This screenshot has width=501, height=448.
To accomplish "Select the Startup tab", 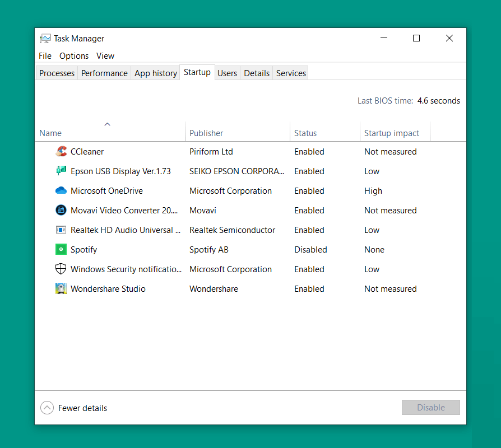I will [197, 72].
